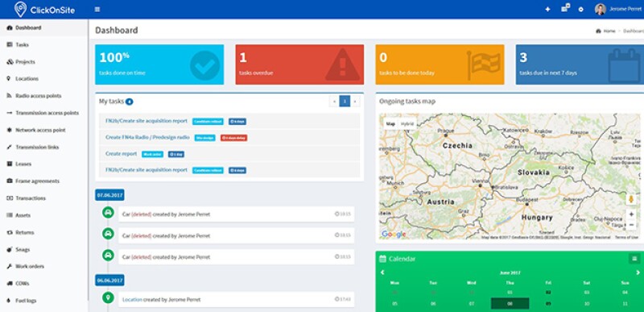This screenshot has width=644, height=312.
Task: Open Radio access points signal icon
Action: pos(9,96)
